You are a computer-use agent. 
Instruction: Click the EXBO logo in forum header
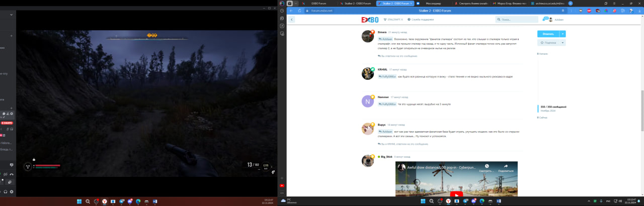pyautogui.click(x=369, y=20)
